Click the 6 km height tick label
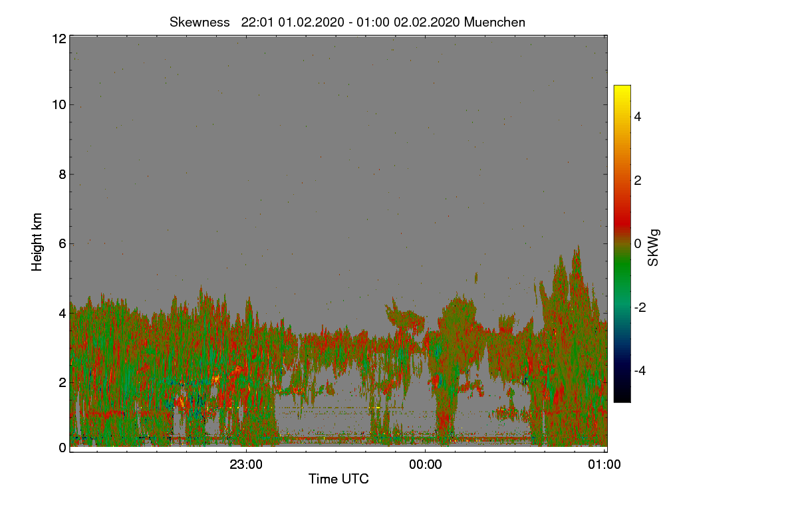798x532 pixels. [x=63, y=243]
